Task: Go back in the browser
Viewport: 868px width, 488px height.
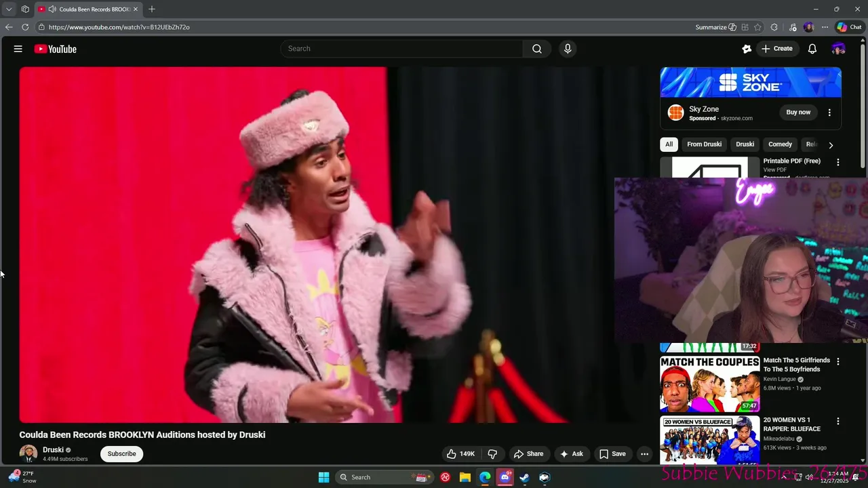Action: tap(9, 27)
